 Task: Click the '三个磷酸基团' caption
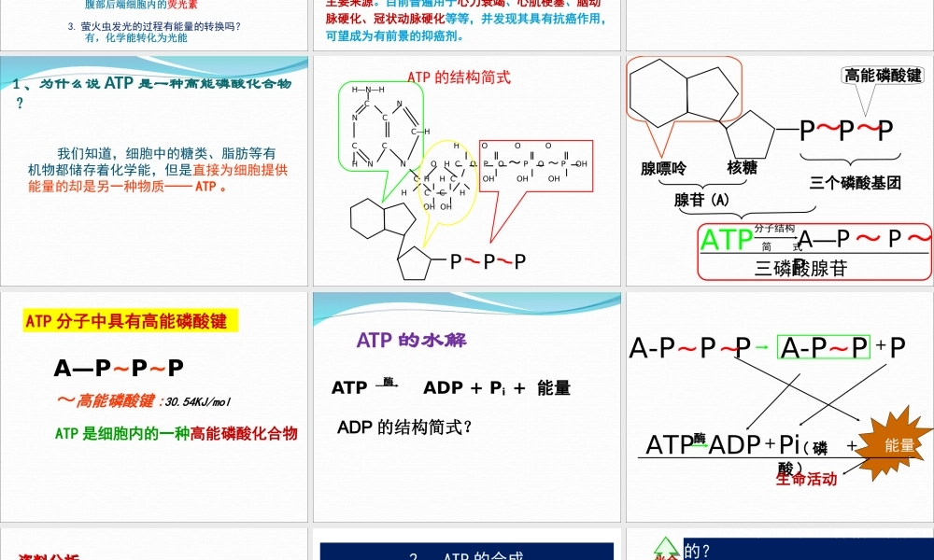click(855, 183)
